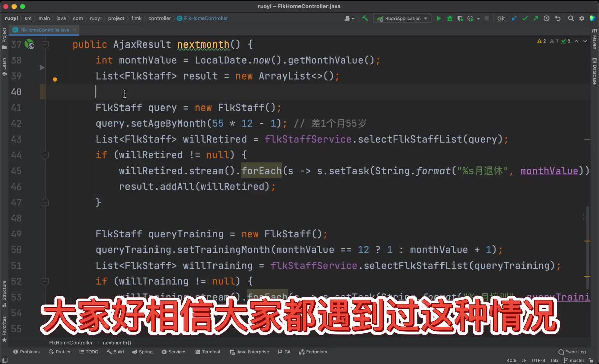Click the UTF-8 encoding indicator
The height and width of the screenshot is (364, 599).
click(x=538, y=360)
